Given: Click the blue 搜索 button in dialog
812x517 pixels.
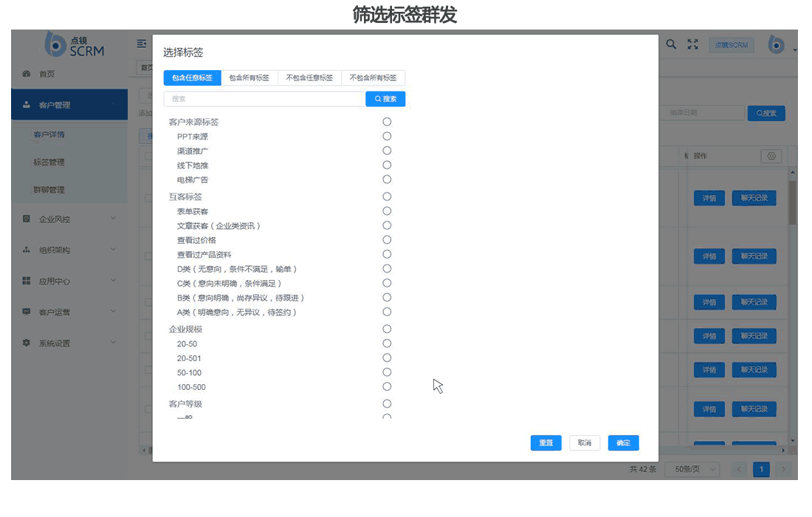Looking at the screenshot, I should 385,99.
